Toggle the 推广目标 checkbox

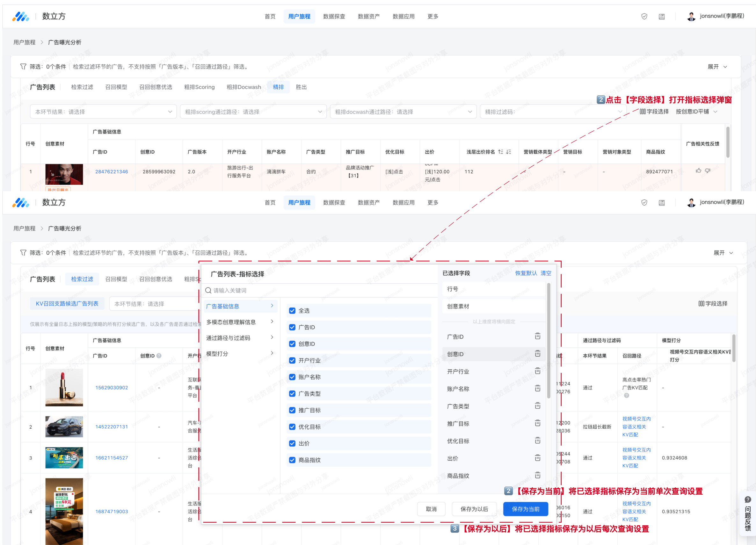pyautogui.click(x=292, y=410)
